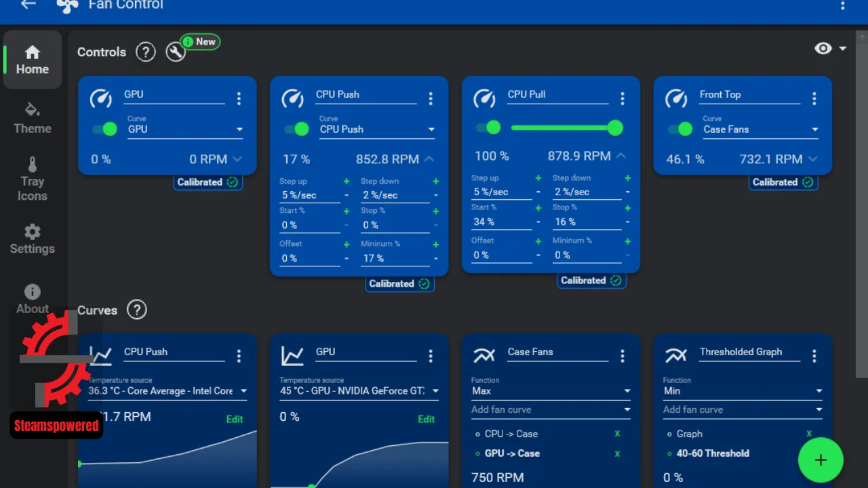This screenshot has height=488, width=868.
Task: Open the Controls help question-mark icon
Action: click(x=145, y=52)
